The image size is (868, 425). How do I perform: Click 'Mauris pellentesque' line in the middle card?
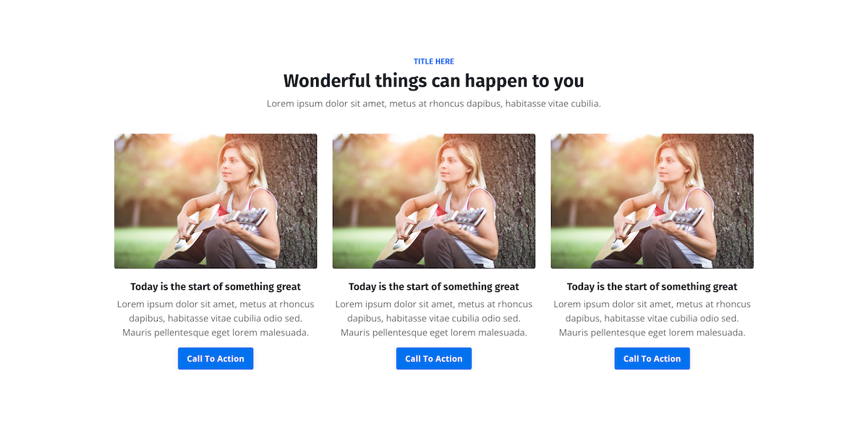pyautogui.click(x=434, y=332)
